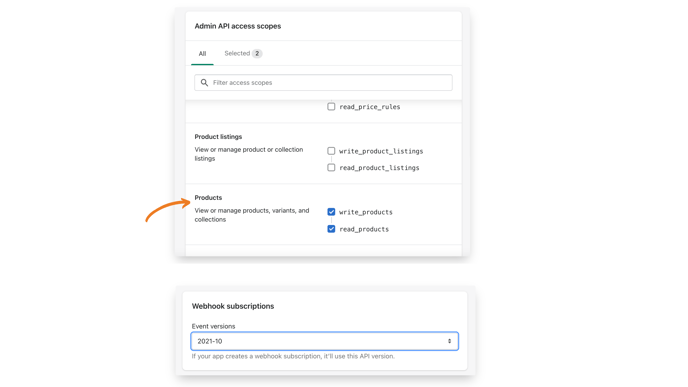688x387 pixels.
Task: Switch to the All tab
Action: [202, 54]
